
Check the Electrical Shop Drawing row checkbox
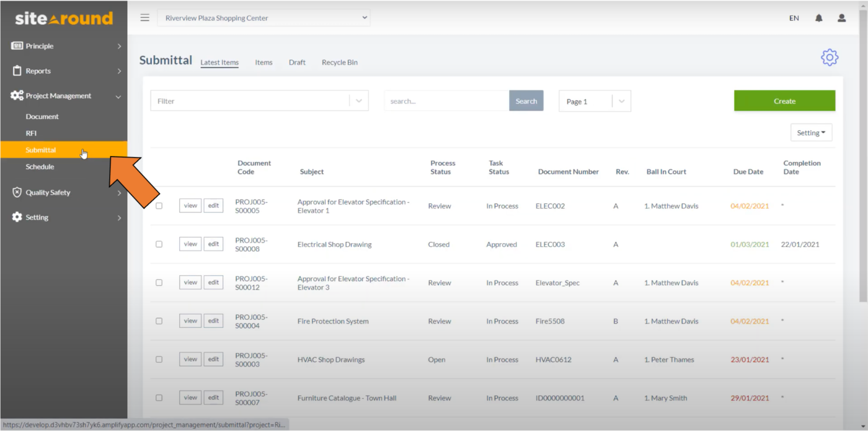159,244
